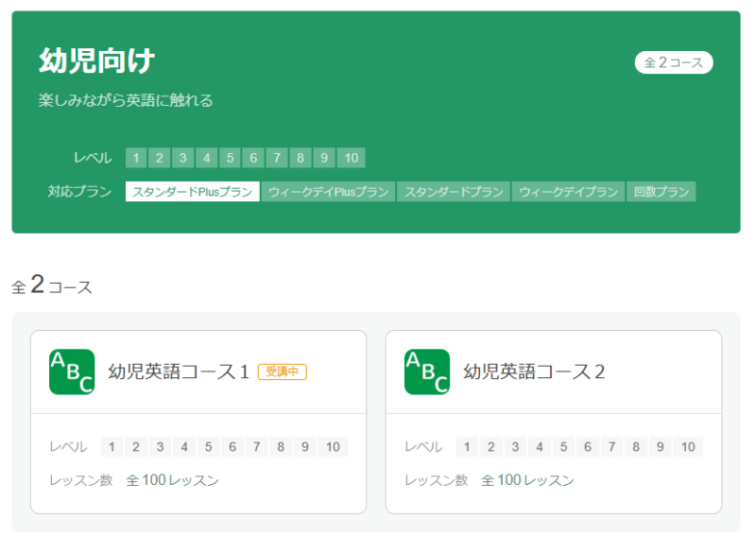Click 全100レッスン text in course 2 card
This screenshot has width=756, height=536.
(527, 480)
